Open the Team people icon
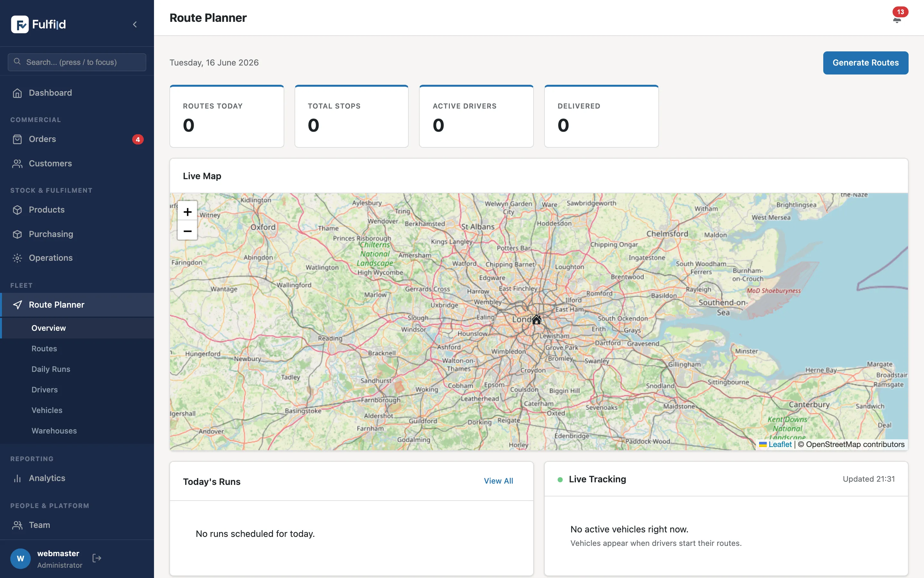The image size is (924, 578). pos(17,525)
